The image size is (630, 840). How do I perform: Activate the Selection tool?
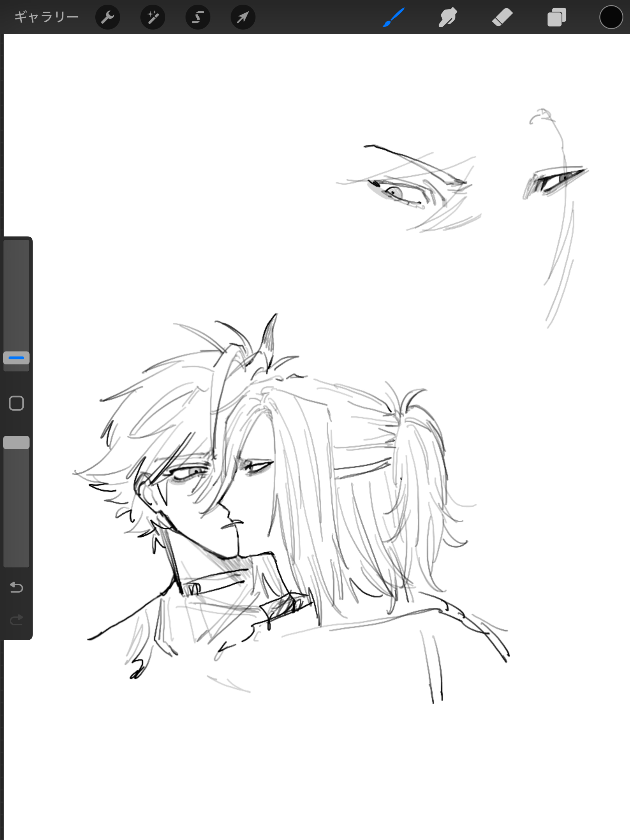(198, 17)
